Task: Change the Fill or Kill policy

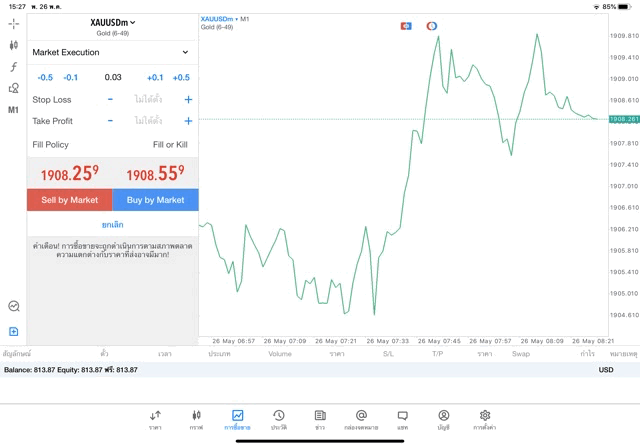Action: coord(170,145)
